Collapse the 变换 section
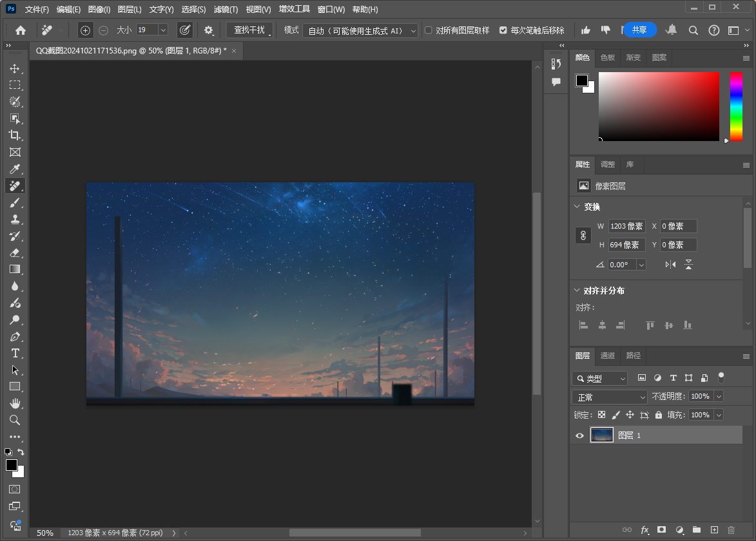Viewport: 756px width, 541px height. (577, 206)
